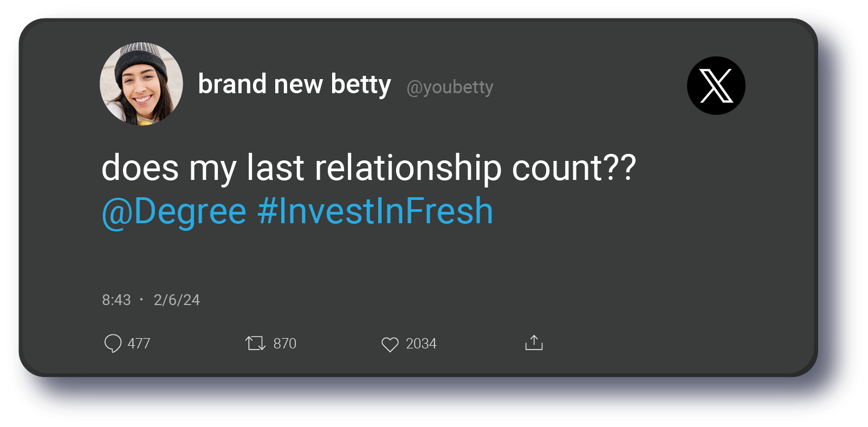Click the display name 'brand new betty'
Image resolution: width=868 pixels, height=427 pixels.
(x=294, y=85)
